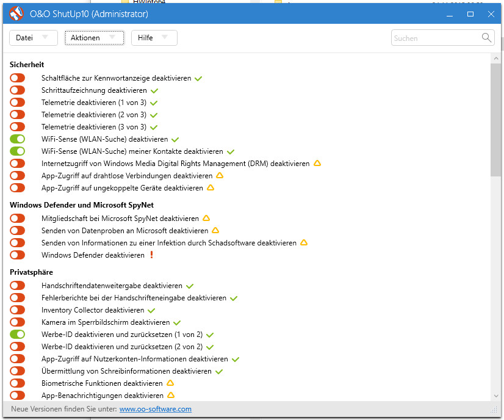Viewport: 504px width, 420px height.
Task: Click warning triangle beside Biometrische Funktionen deaktivieren
Action: pos(170,383)
